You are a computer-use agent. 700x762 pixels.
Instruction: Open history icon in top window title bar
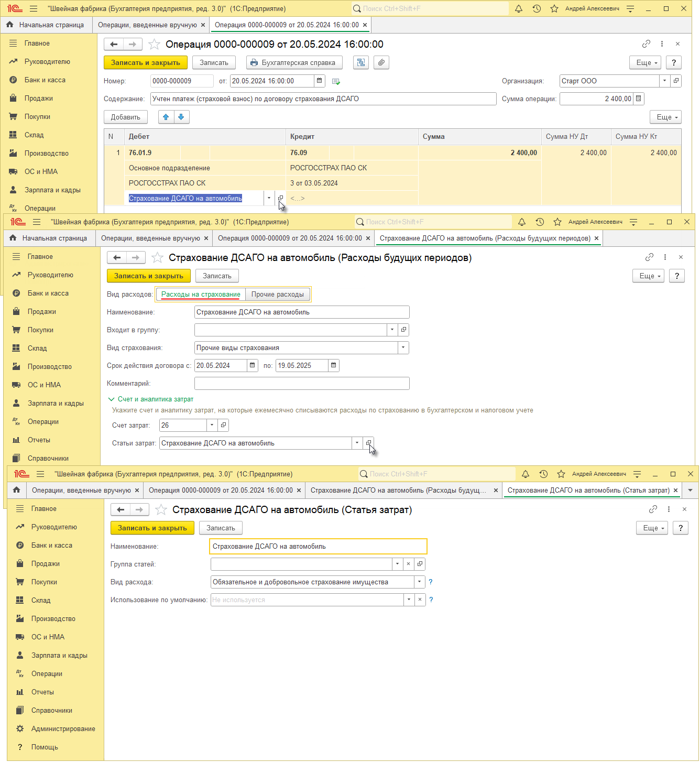pos(537,9)
